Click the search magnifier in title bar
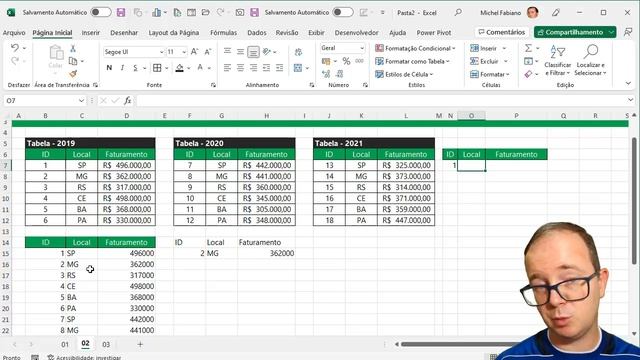The height and width of the screenshot is (360, 640). click(x=458, y=12)
